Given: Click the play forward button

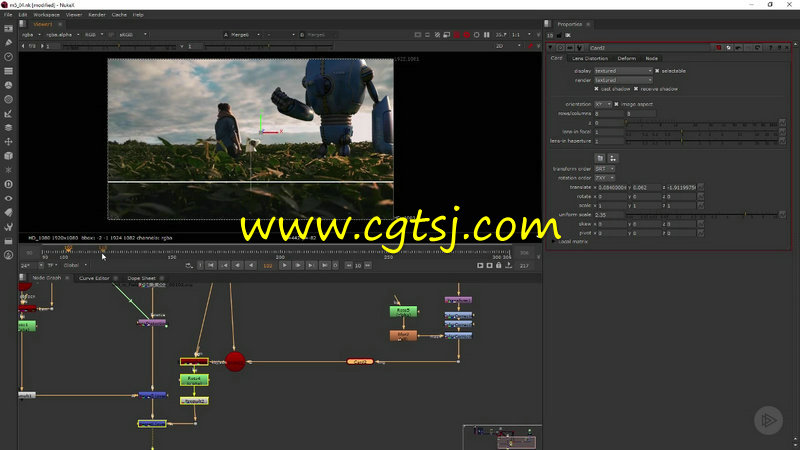Looking at the screenshot, I should (x=285, y=265).
